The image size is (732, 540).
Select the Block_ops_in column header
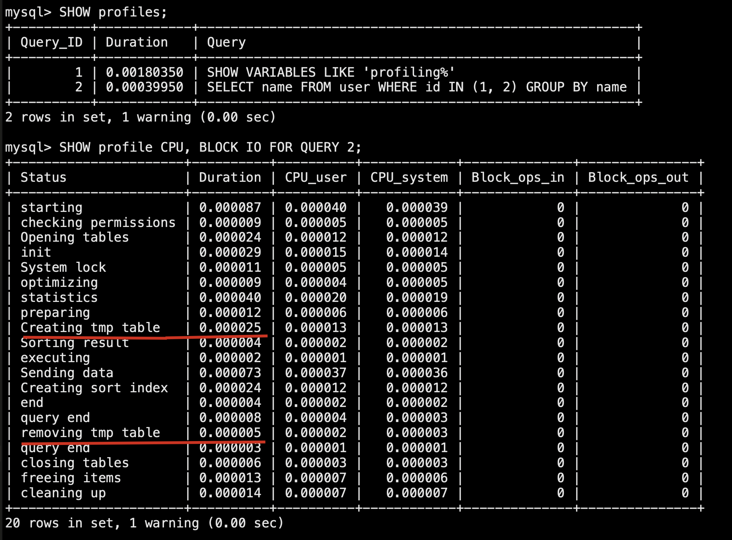(518, 177)
